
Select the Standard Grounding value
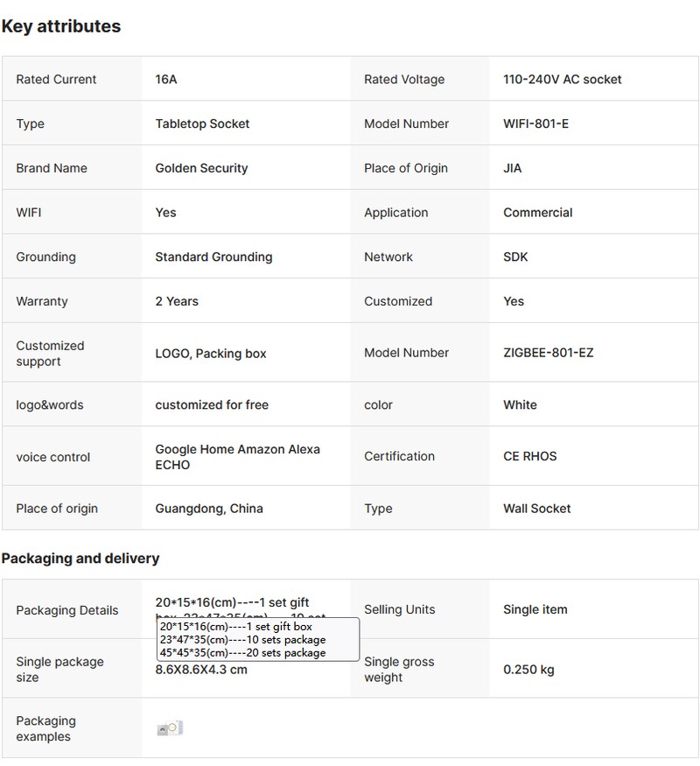tap(213, 257)
